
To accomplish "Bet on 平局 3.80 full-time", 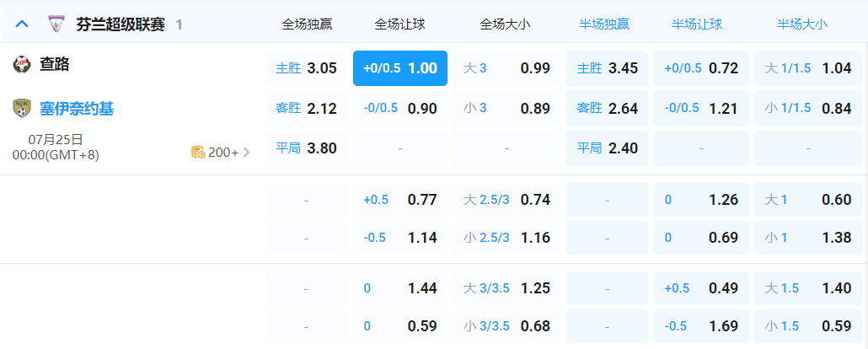I will coord(306,148).
